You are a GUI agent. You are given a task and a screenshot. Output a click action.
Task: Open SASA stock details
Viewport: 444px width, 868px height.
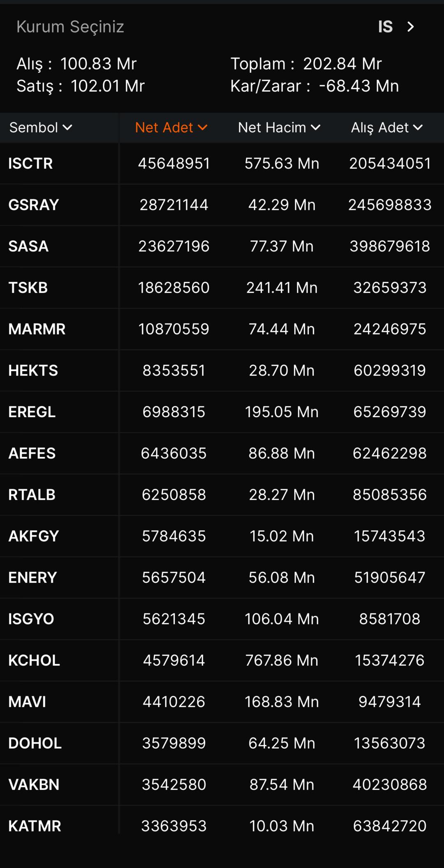tap(28, 246)
